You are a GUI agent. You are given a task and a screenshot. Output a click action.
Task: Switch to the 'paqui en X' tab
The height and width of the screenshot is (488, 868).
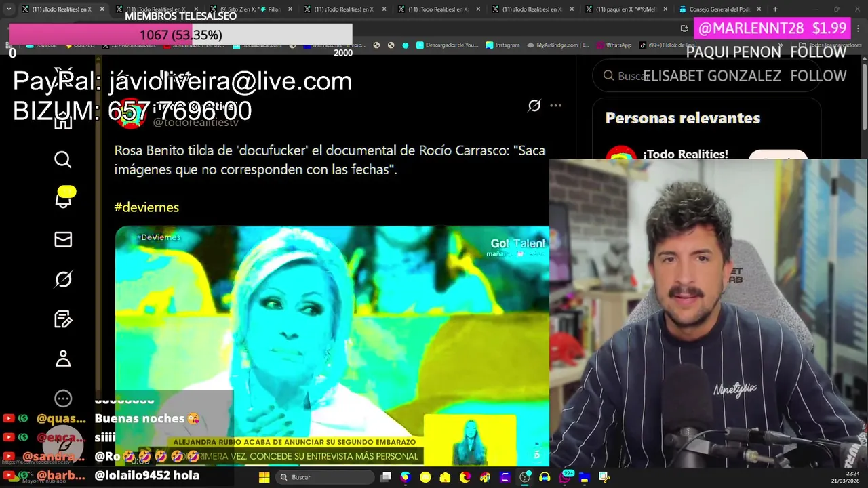(626, 9)
